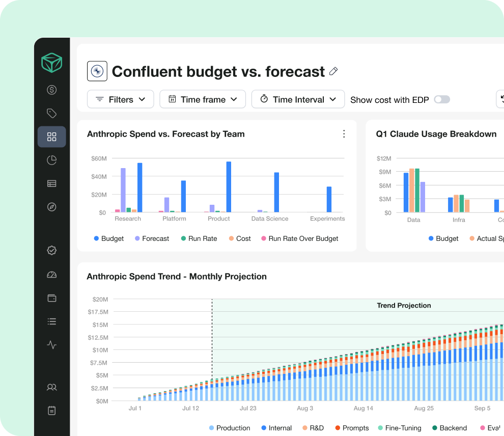Click the Experiments blue budget bar
Screen dimensions: 504x436
[329, 199]
